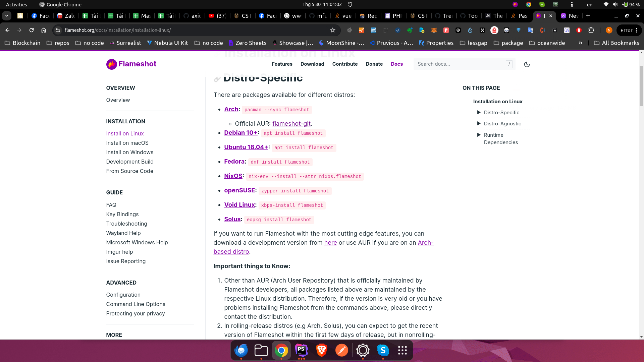Viewport: 644px width, 362px height.
Task: Open the MetaMask fox extension
Action: click(x=434, y=30)
